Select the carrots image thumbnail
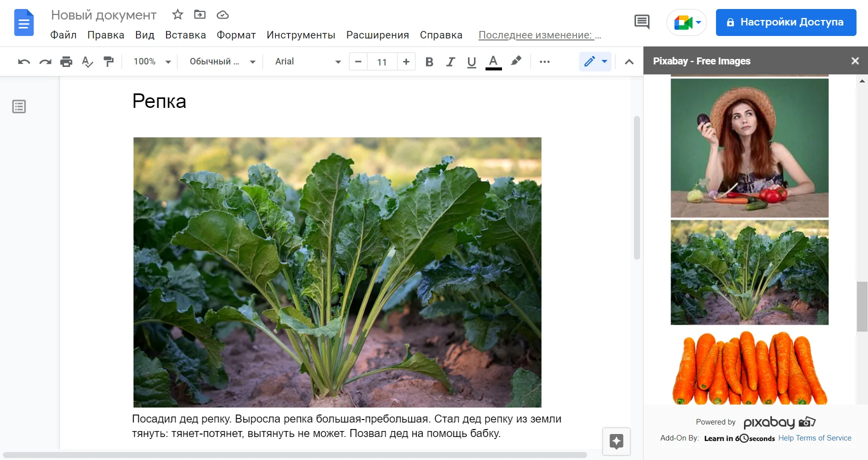 tap(749, 367)
